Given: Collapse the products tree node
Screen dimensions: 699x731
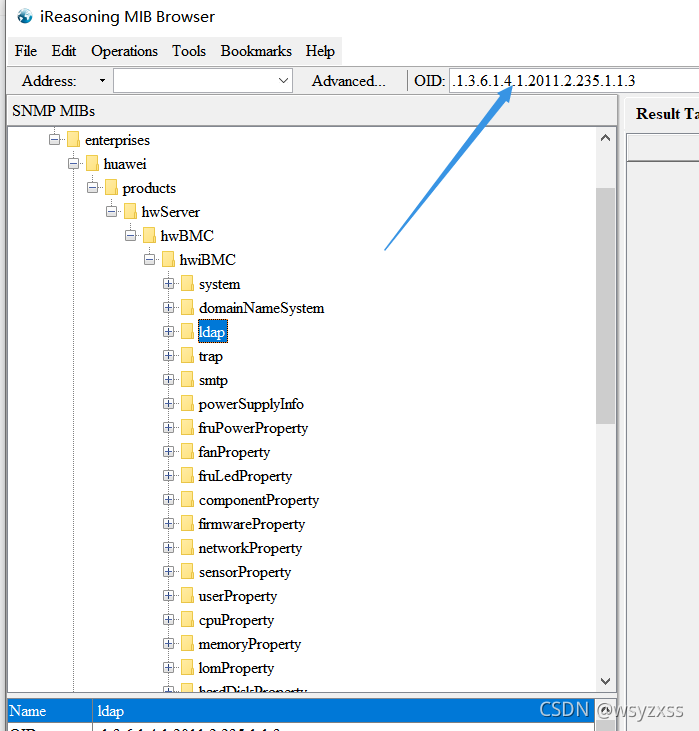Looking at the screenshot, I should click(x=92, y=187).
